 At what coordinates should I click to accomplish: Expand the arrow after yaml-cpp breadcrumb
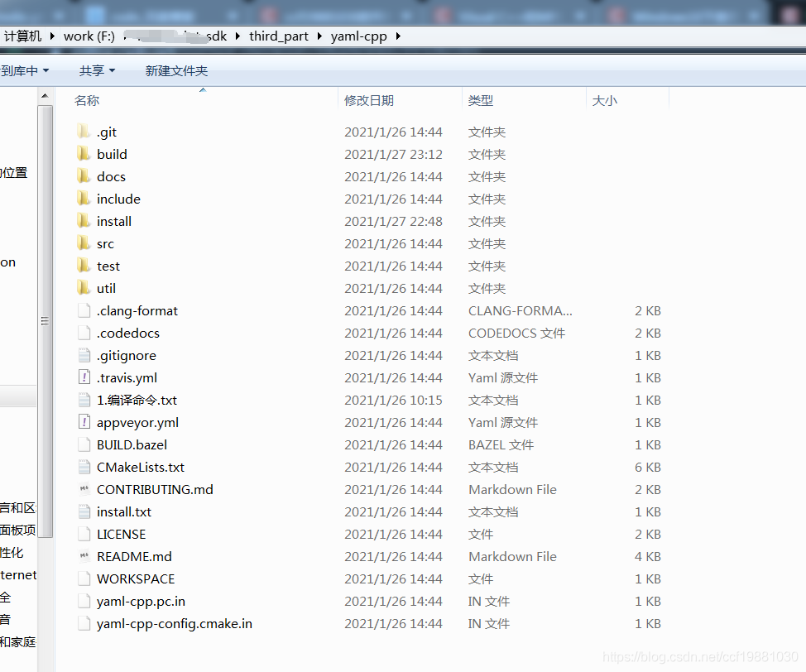pyautogui.click(x=398, y=36)
